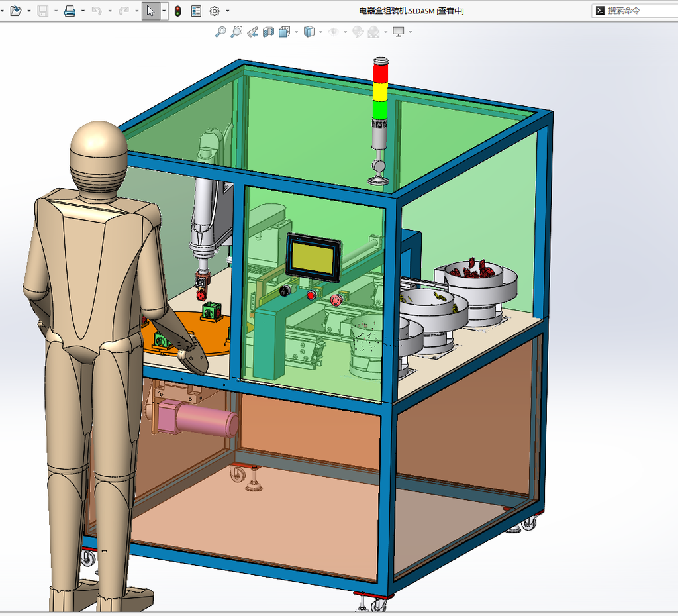Viewport: 678px width, 616px height.
Task: Activate the Select cursor tool
Action: click(150, 11)
